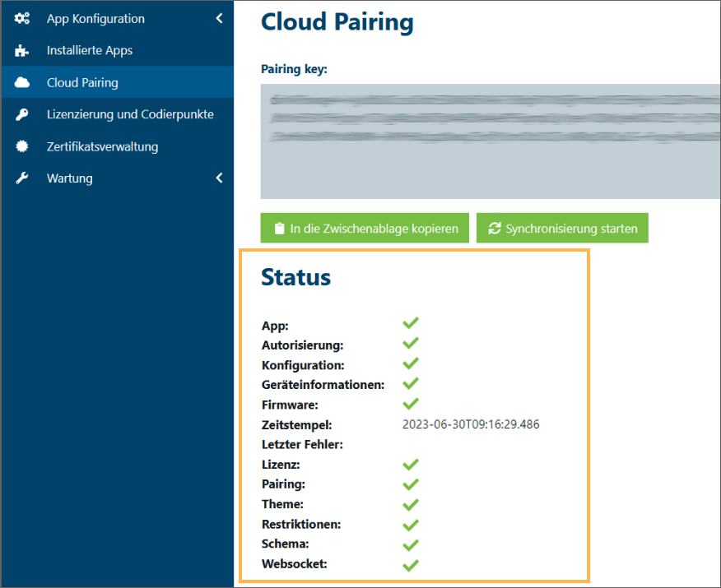
Task: Click the green checkmark next to Firmware
Action: (x=411, y=403)
